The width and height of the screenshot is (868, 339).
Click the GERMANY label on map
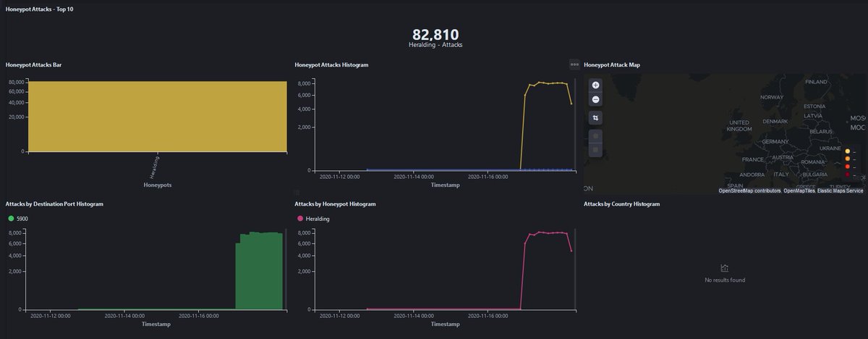pos(774,141)
